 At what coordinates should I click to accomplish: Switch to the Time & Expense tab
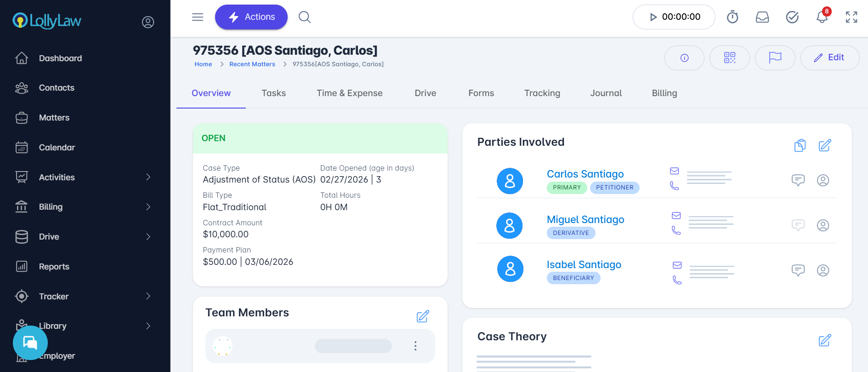pyautogui.click(x=349, y=93)
